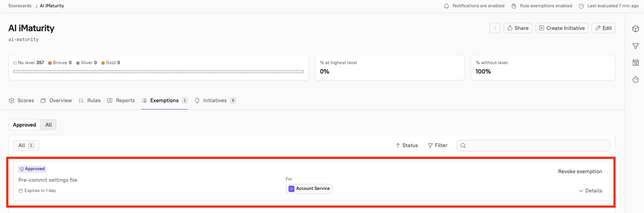The width and height of the screenshot is (644, 213).
Task: Click the Expires in 1 day text
Action: tap(40, 191)
